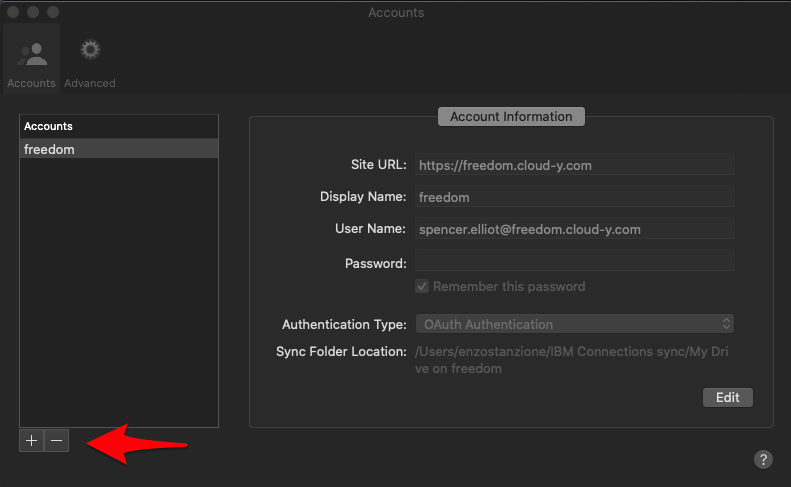This screenshot has height=487, width=791.
Task: Click the Edit button
Action: [727, 397]
